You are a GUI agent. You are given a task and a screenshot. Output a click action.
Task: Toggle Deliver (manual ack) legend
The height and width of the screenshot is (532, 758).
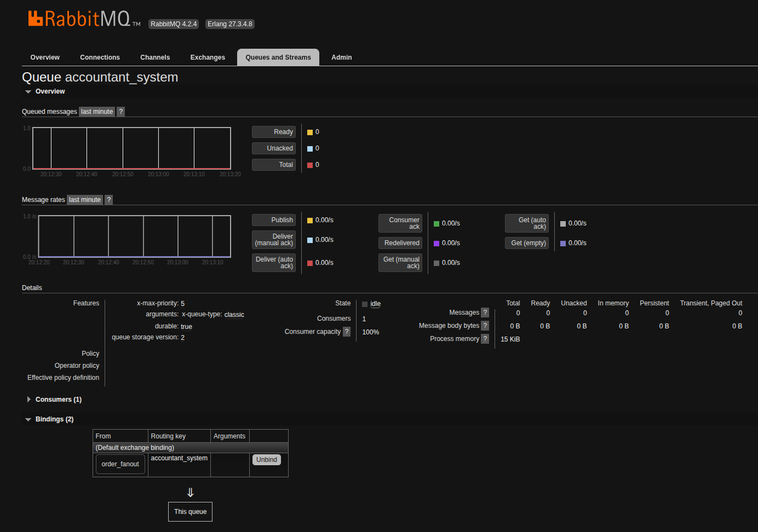click(x=274, y=240)
